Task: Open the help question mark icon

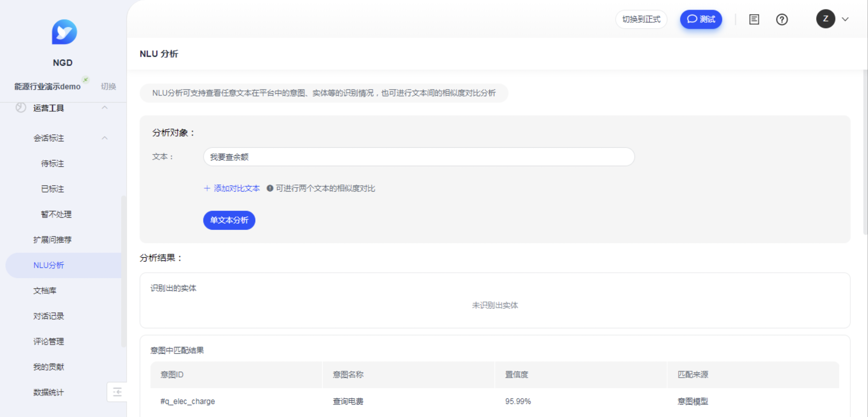Action: pyautogui.click(x=782, y=19)
